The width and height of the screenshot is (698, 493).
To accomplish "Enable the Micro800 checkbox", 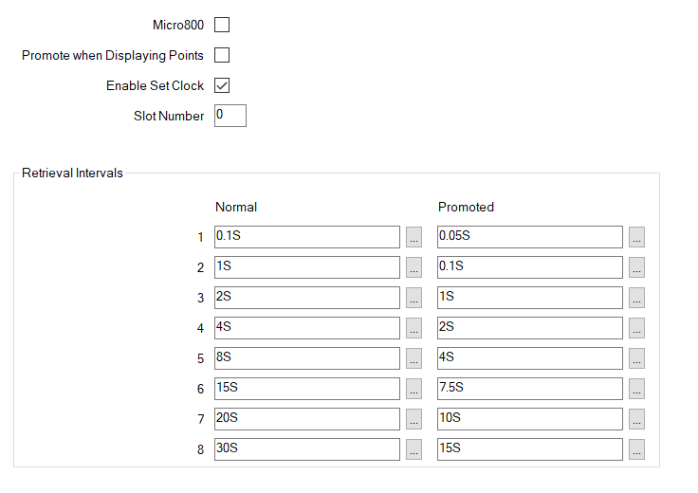I will [x=222, y=25].
